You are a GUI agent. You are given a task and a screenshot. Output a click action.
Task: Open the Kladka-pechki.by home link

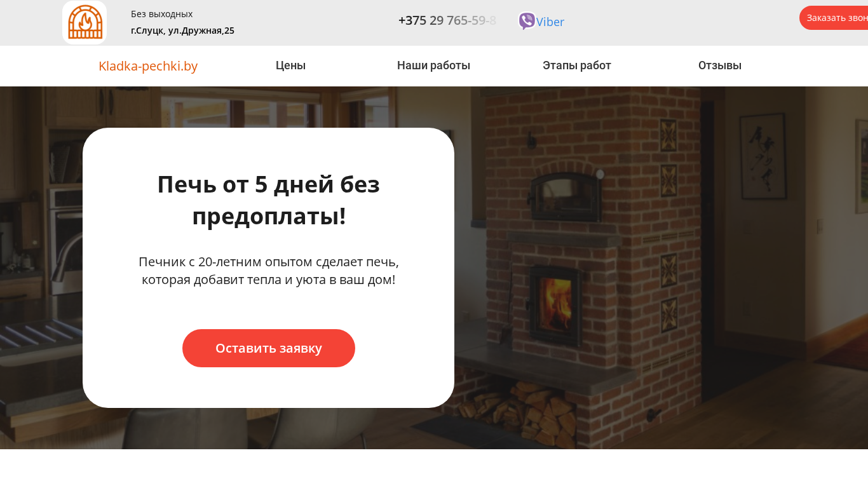tap(148, 66)
